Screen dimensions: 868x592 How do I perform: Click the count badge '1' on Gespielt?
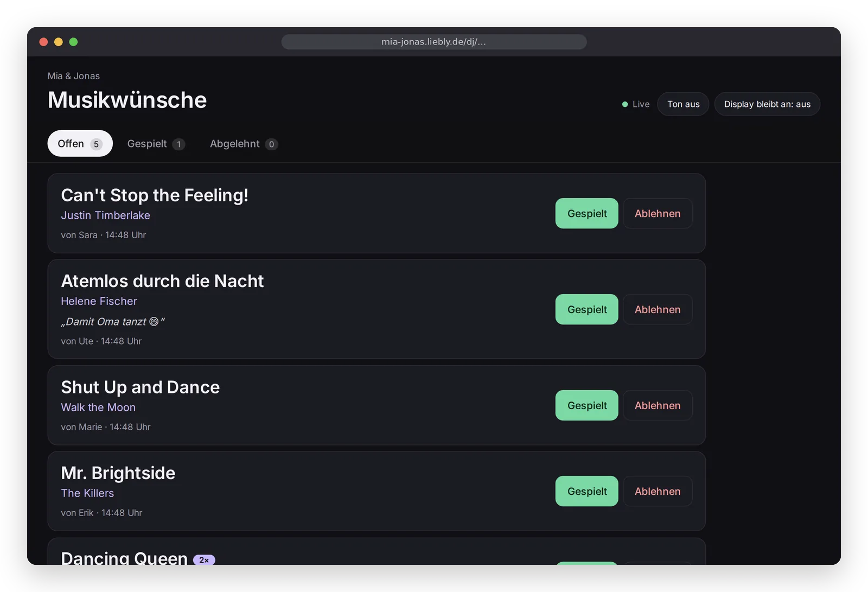(178, 144)
